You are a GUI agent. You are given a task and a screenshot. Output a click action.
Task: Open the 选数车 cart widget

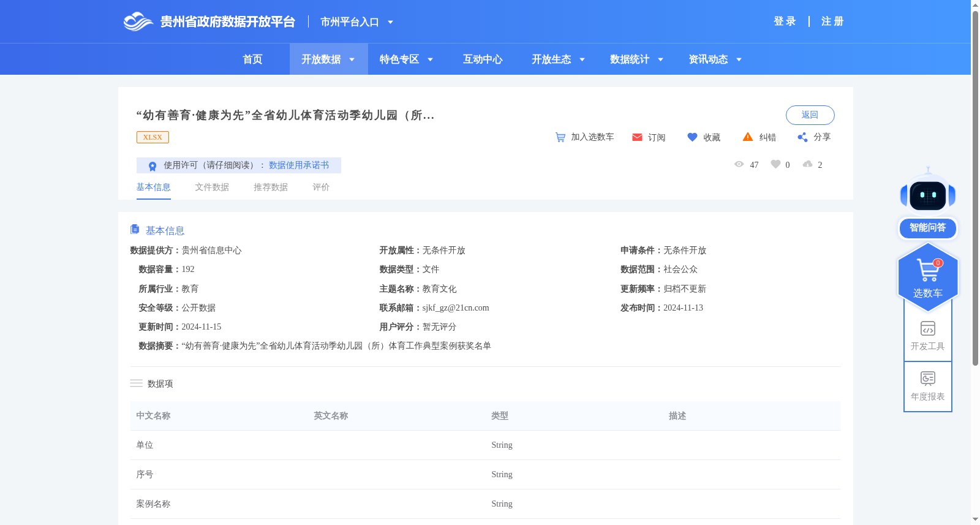(928, 277)
